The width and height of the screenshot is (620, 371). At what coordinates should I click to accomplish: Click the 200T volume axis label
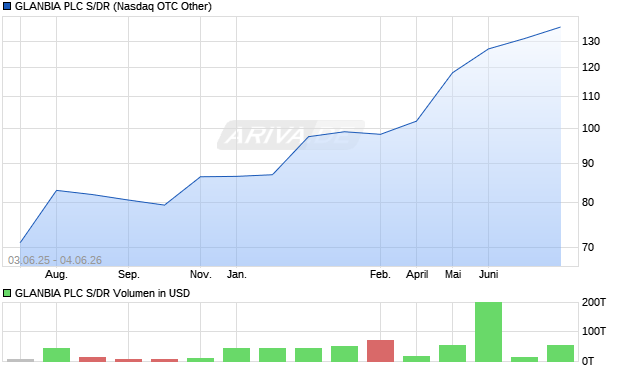(594, 303)
